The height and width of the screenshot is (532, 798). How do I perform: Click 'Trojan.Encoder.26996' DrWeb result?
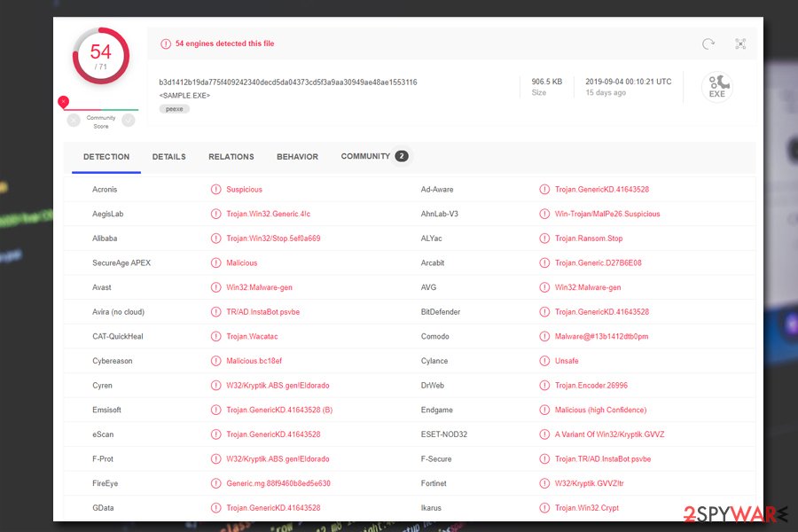(591, 386)
